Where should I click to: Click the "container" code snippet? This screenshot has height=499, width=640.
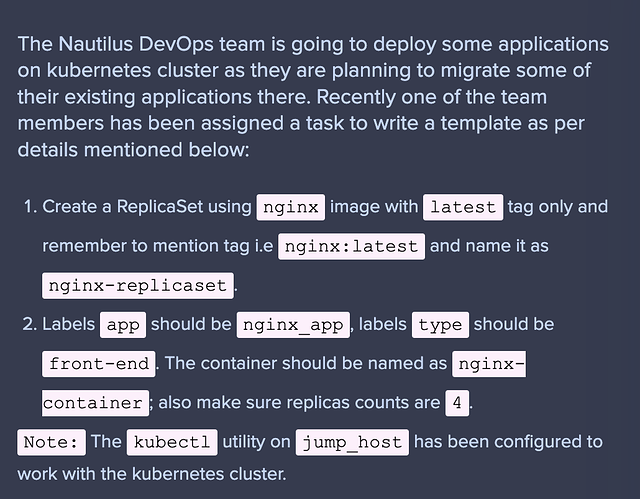coord(95,403)
